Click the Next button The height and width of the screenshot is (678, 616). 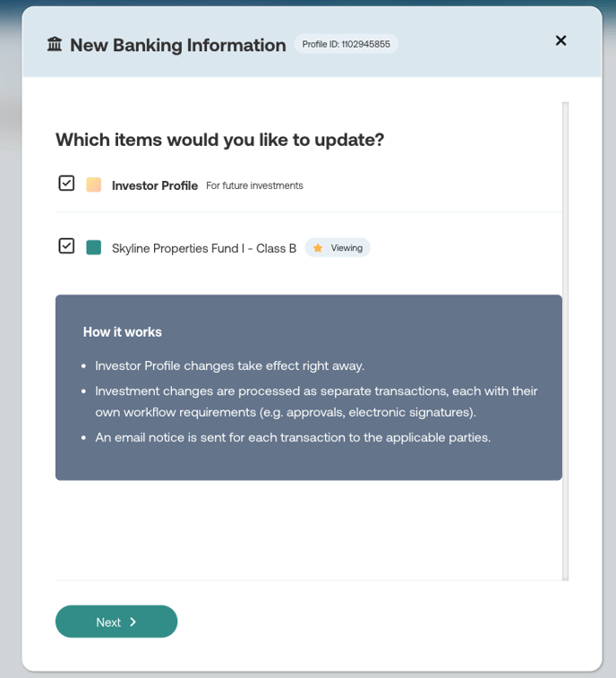click(116, 622)
